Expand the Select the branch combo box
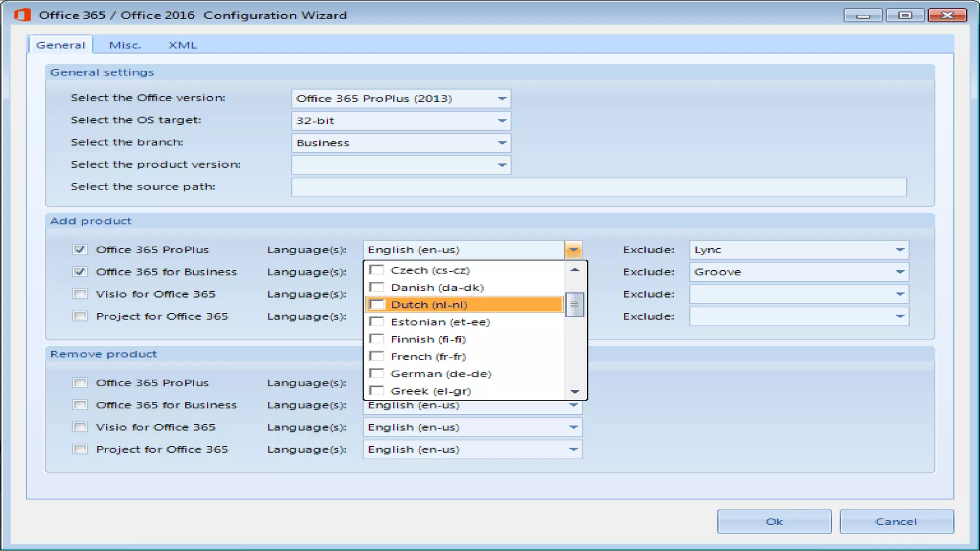The image size is (980, 551). [x=501, y=143]
